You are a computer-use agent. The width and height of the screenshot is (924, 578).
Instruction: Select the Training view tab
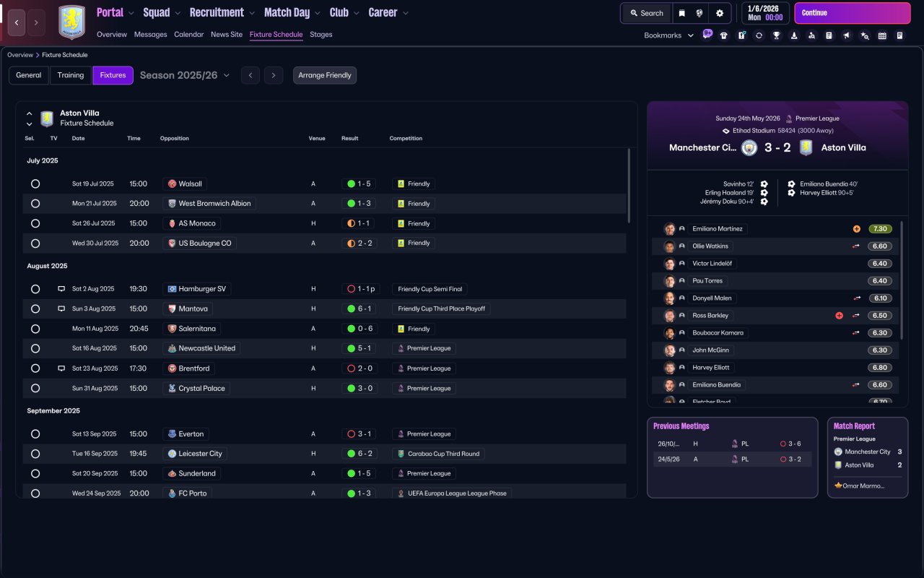coord(71,75)
